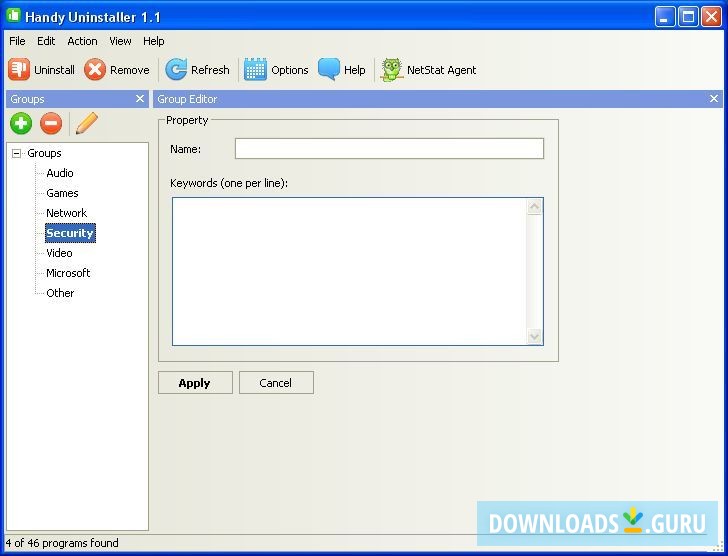This screenshot has width=728, height=556.
Task: Click the '4 of 46 programs found' status text
Action: click(x=62, y=543)
